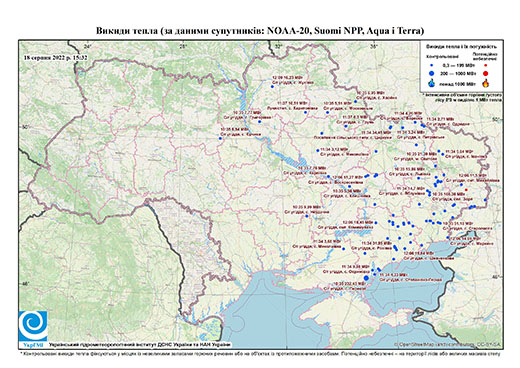Click the small red dot legend symbol
This screenshot has width=520, height=368.
click(x=486, y=66)
